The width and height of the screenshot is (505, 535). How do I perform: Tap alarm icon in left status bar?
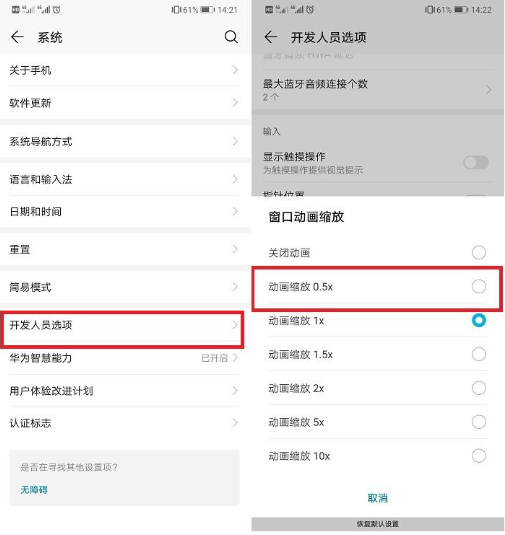coord(57,10)
